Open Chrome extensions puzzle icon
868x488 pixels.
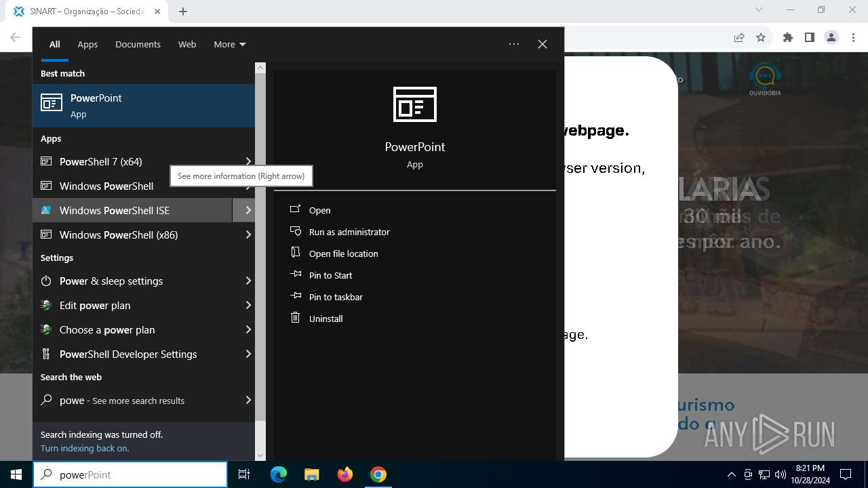[788, 37]
